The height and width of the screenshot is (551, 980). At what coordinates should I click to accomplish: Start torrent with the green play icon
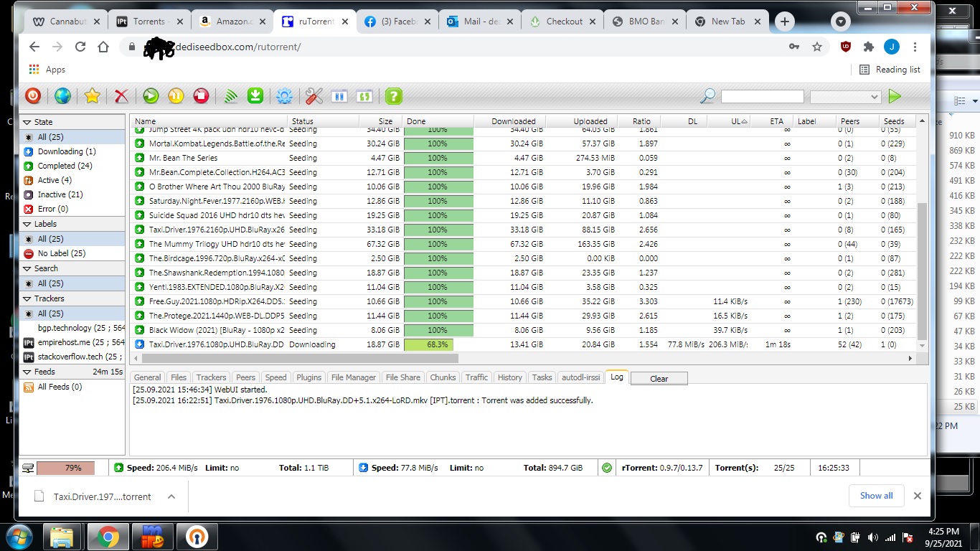pyautogui.click(x=151, y=96)
